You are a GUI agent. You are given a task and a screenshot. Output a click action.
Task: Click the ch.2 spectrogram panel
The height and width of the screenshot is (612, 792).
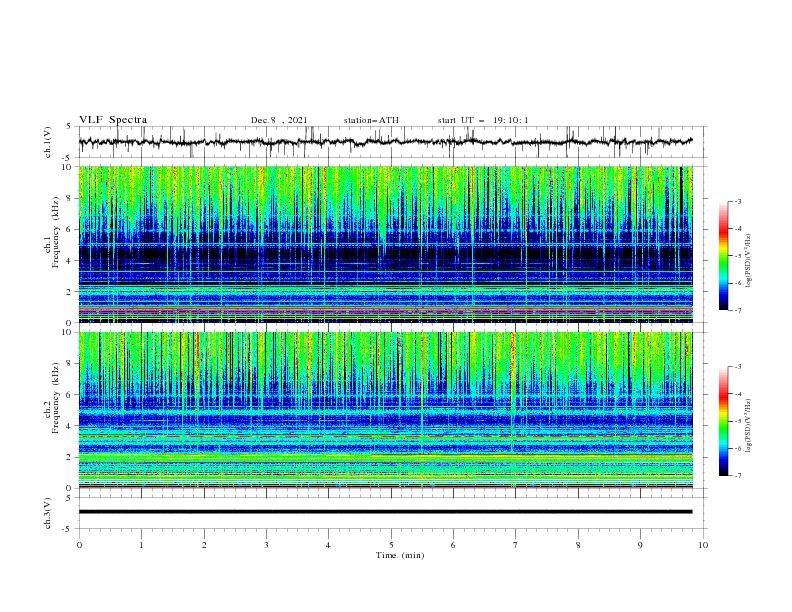[x=386, y=410]
